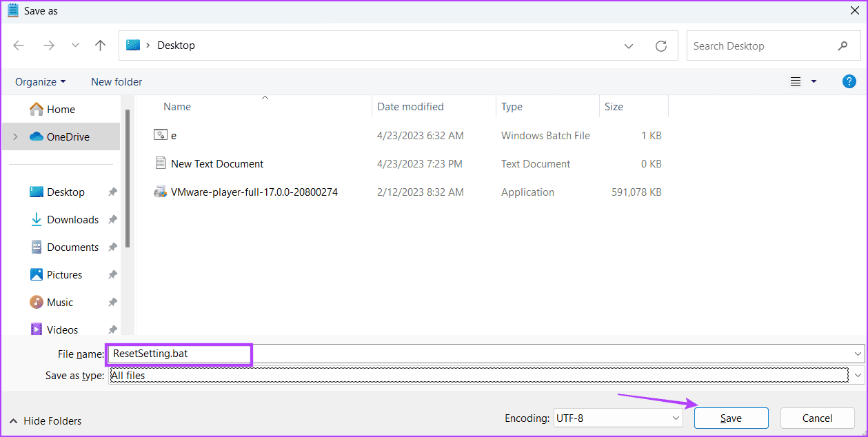Screen dimensions: 868x437
Task: Click the navigation pane scrollbar
Action: 127,179
